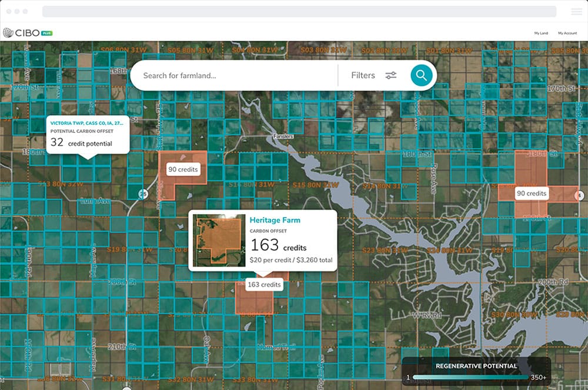Screen dimensions: 588x390
Task: Click the search magnifier button
Action: 421,75
